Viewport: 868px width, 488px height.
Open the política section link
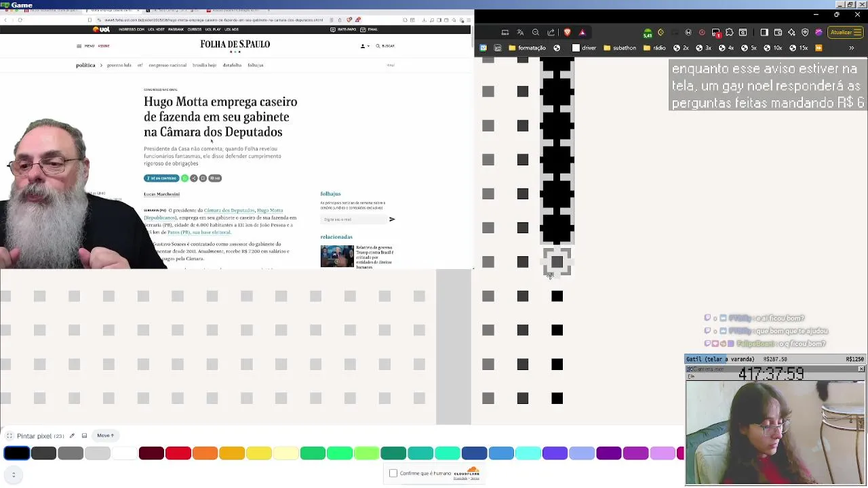pyautogui.click(x=85, y=65)
